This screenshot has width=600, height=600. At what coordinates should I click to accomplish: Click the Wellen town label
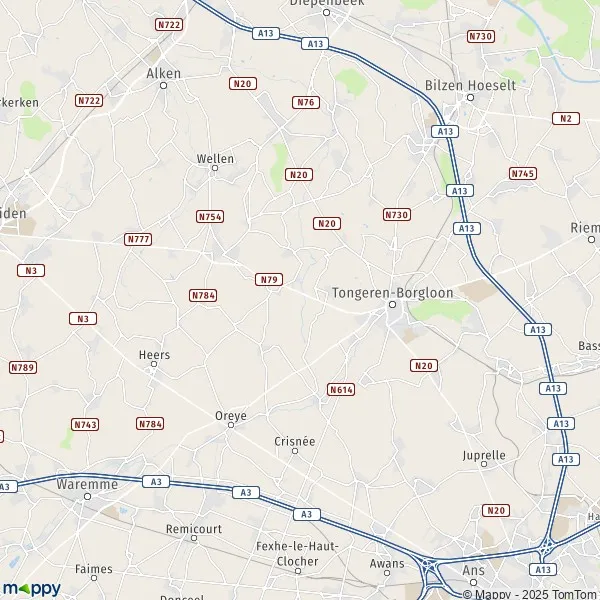pyautogui.click(x=215, y=158)
